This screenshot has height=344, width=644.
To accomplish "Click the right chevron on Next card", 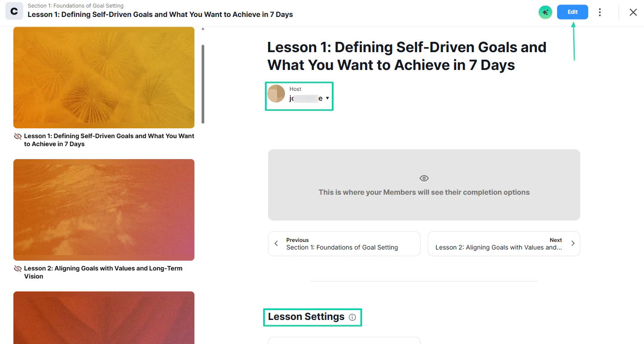I will 573,243.
